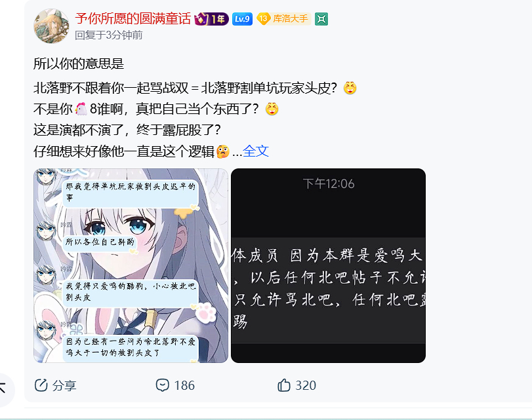Click the partial arrow button at left edge
The width and height of the screenshot is (532, 420).
coord(4,389)
